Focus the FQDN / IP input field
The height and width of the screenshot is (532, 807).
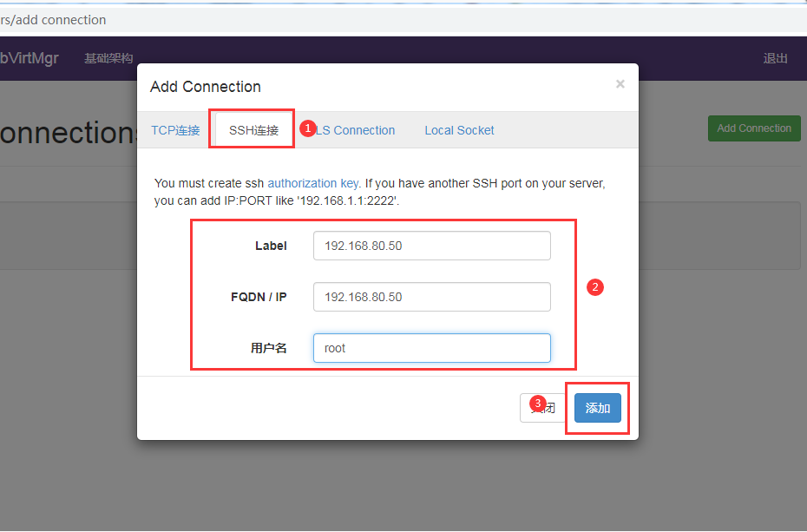point(431,297)
